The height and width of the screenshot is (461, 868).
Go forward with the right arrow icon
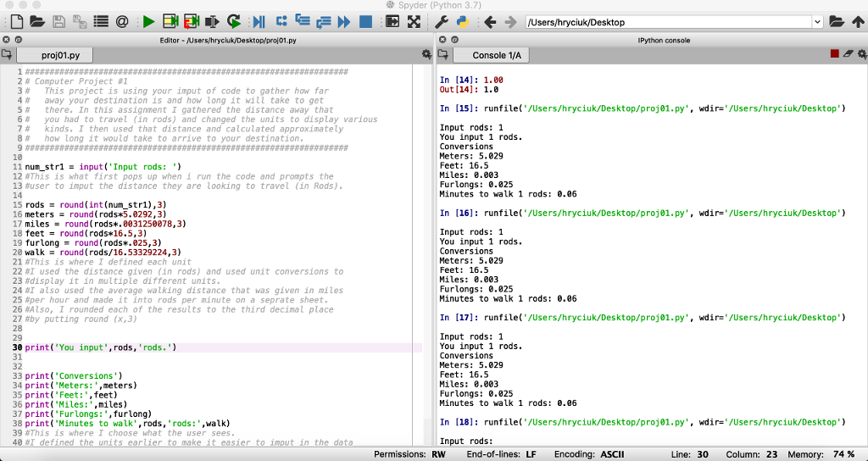510,22
